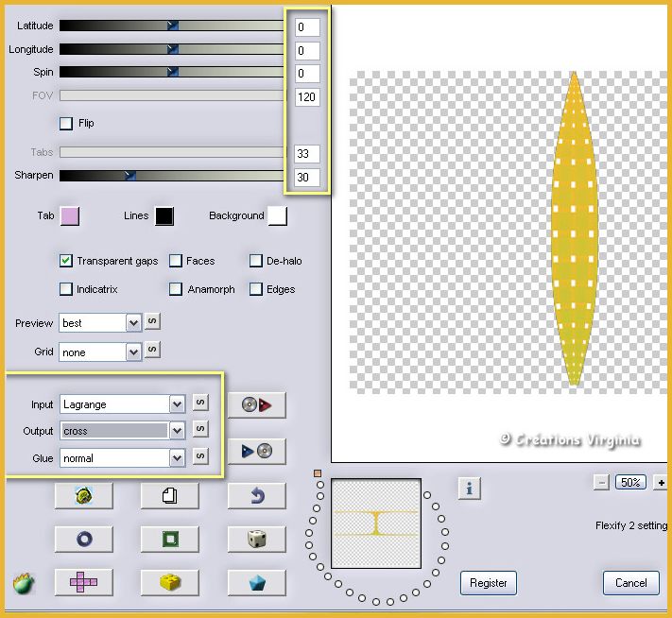This screenshot has height=618, width=672.
Task: Click the Register button
Action: pyautogui.click(x=489, y=583)
